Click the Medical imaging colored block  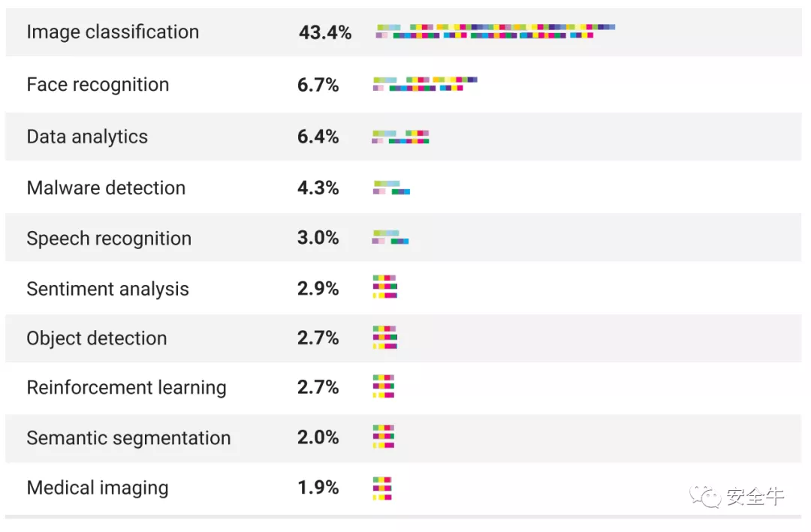(382, 488)
